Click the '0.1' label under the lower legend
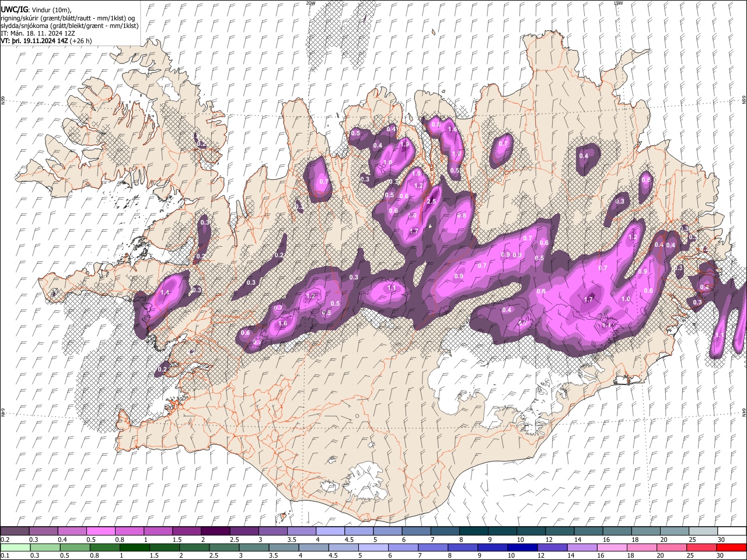The height and width of the screenshot is (560, 747). [5, 556]
